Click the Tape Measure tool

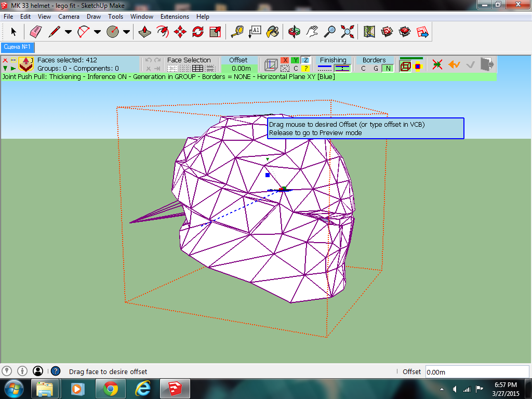tap(237, 32)
